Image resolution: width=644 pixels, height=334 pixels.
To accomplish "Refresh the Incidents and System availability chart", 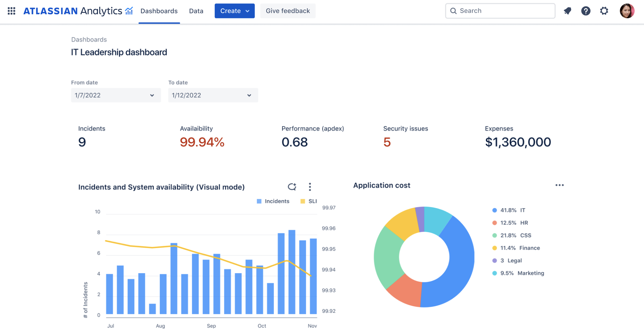I will coord(292,187).
